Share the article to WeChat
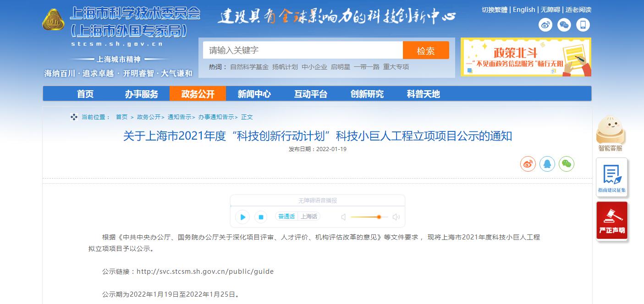The image size is (644, 304). point(567,164)
